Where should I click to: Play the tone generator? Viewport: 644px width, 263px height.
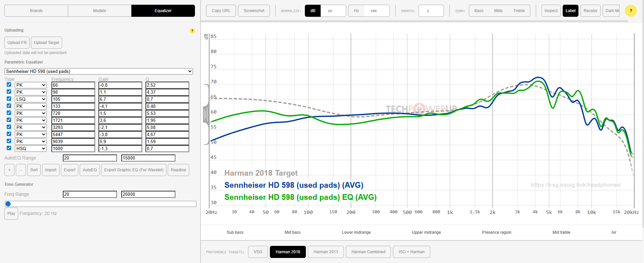tap(11, 214)
